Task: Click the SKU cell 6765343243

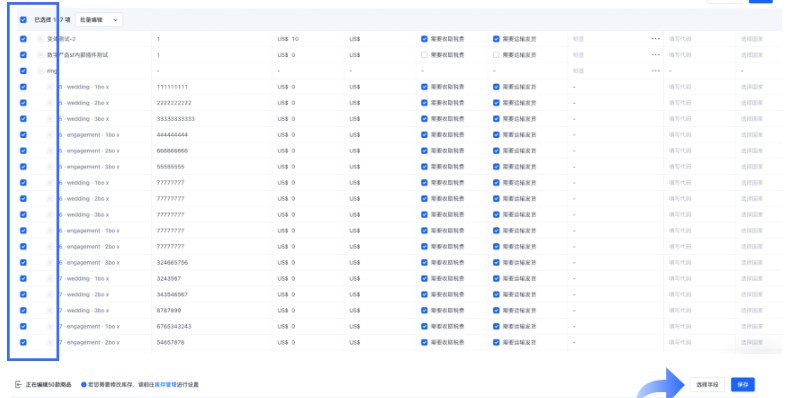Action: 174,327
